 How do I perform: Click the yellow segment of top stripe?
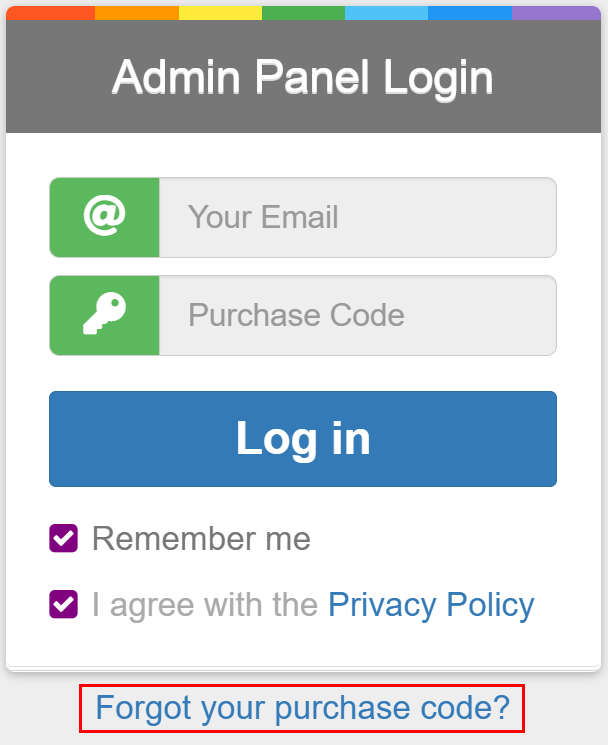point(220,13)
